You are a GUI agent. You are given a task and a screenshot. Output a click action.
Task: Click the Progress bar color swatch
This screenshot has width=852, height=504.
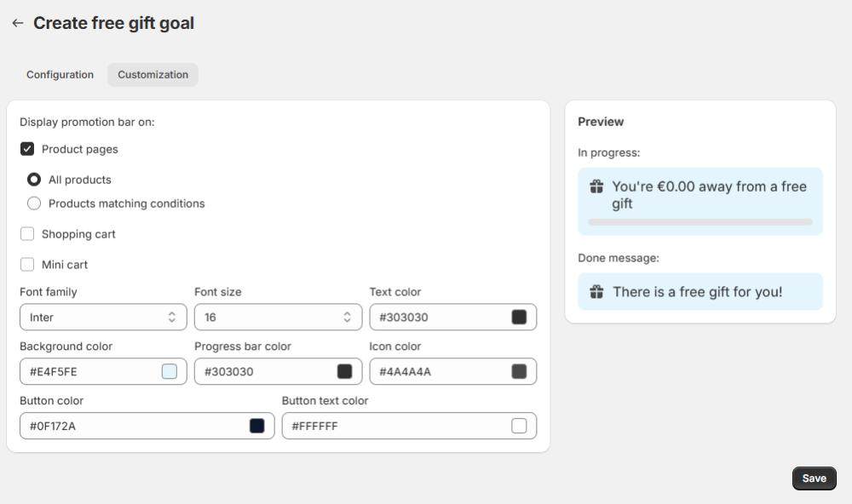point(344,372)
